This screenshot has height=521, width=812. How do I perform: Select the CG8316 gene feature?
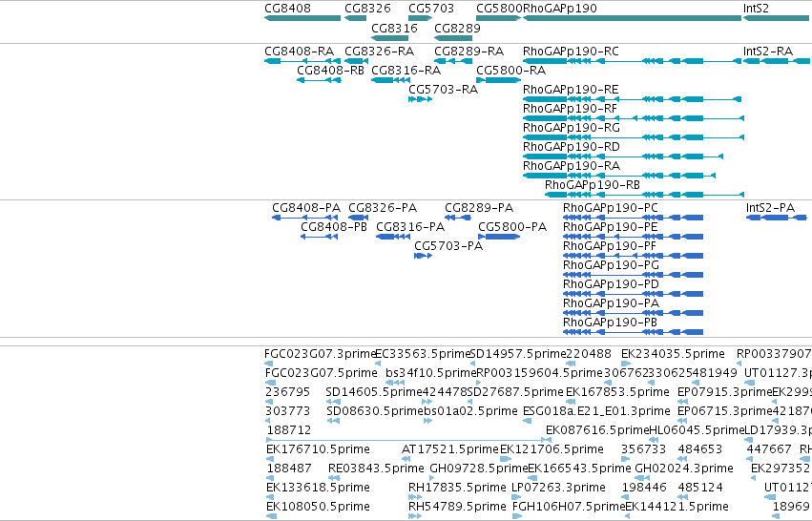pyautogui.click(x=390, y=38)
